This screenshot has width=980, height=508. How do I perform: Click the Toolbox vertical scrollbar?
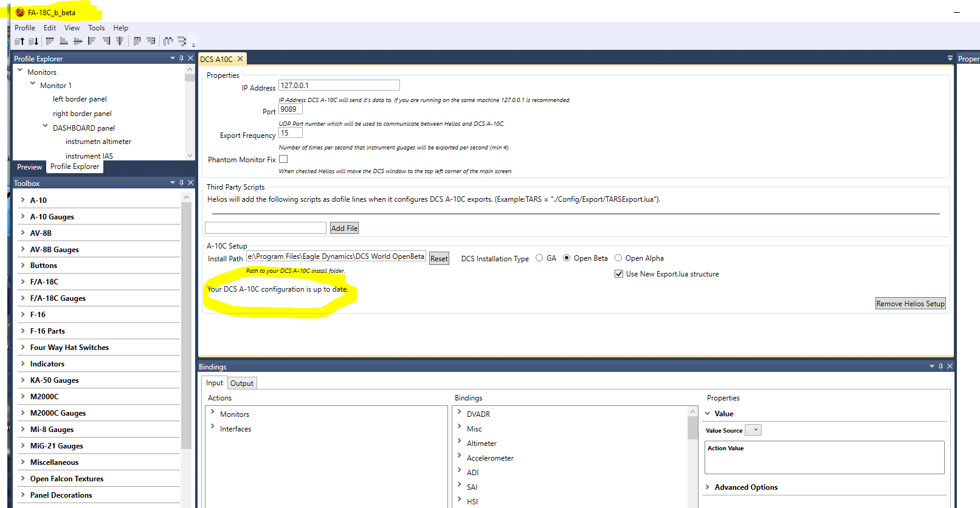pyautogui.click(x=187, y=325)
